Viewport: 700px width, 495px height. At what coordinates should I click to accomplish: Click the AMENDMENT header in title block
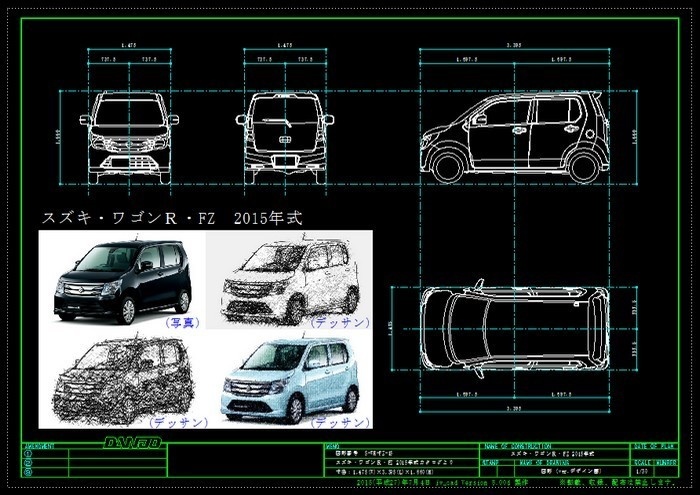[40, 446]
